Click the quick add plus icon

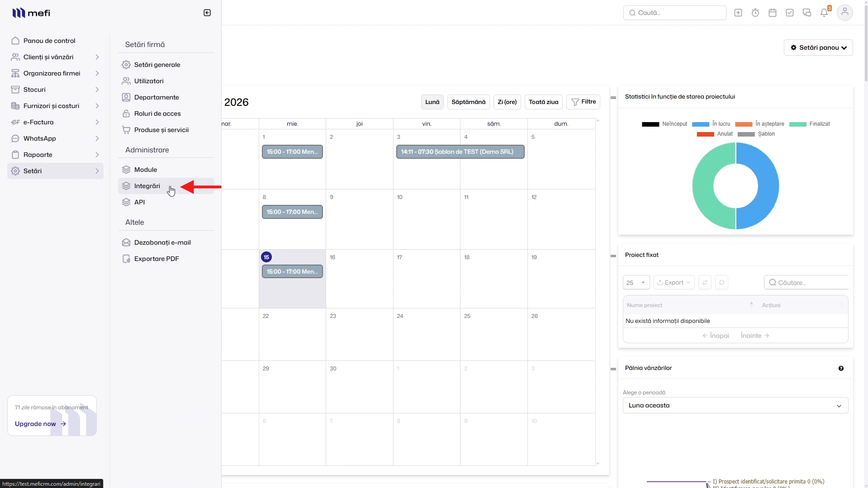[738, 13]
